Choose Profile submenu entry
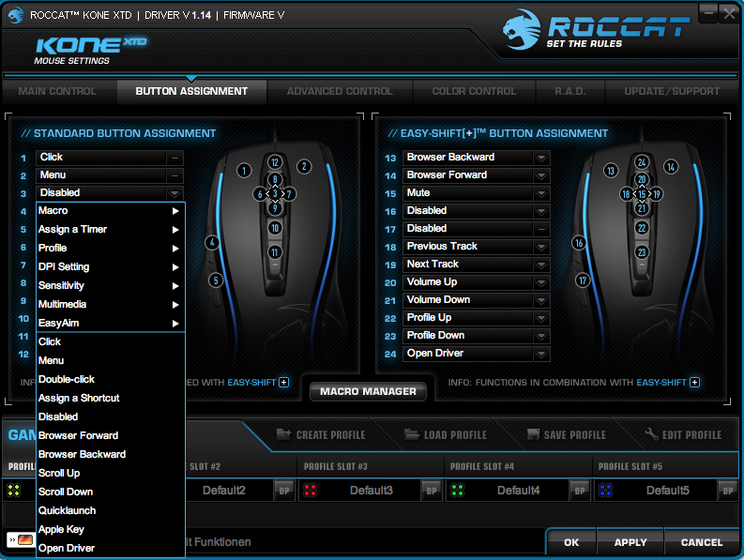Screen dimensions: 744x560 (x=111, y=249)
